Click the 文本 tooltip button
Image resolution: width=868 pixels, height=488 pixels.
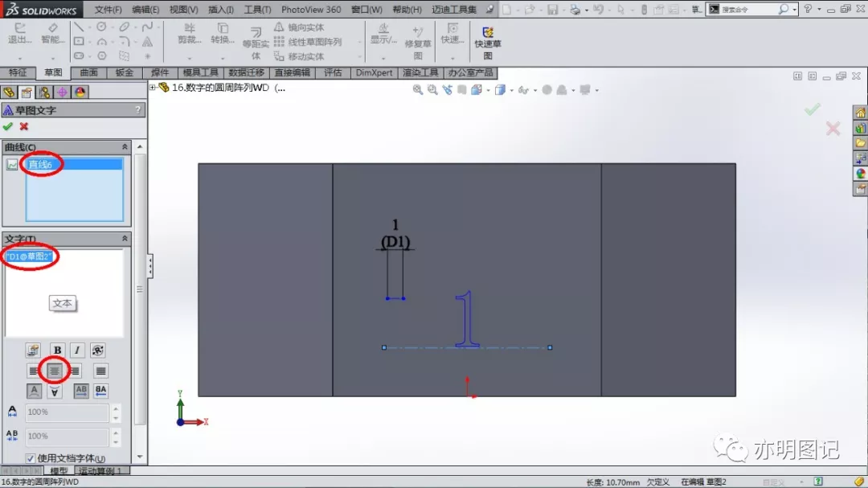63,303
